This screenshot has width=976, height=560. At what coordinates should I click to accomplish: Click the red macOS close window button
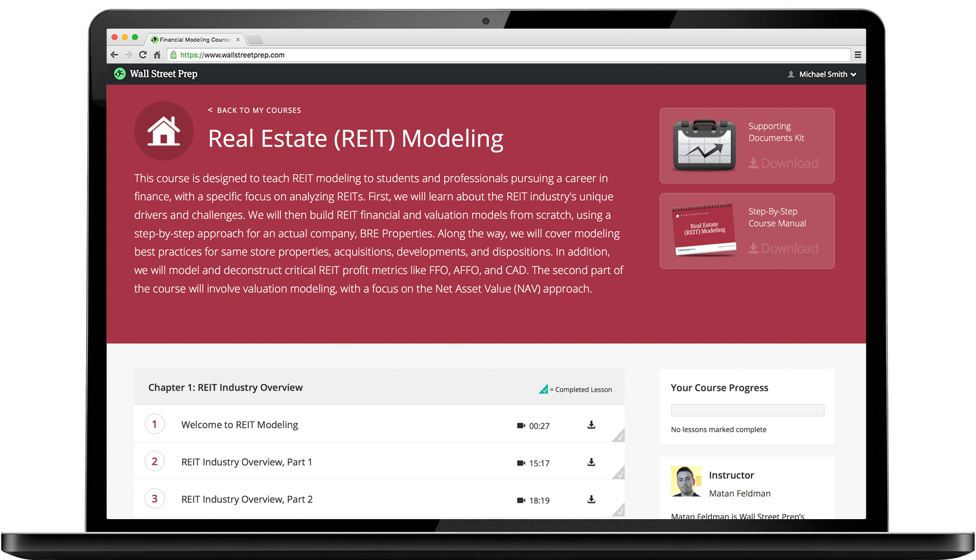click(x=115, y=37)
